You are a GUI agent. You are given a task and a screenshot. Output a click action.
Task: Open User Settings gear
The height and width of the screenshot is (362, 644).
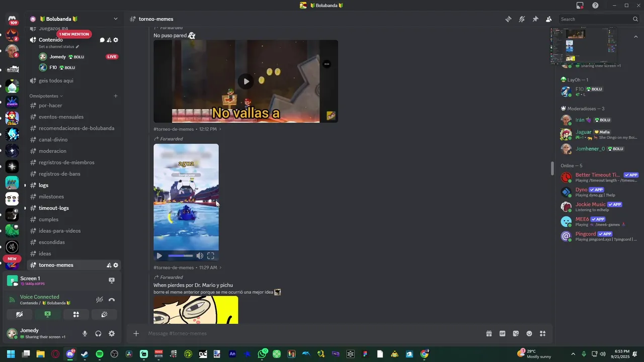point(112,333)
